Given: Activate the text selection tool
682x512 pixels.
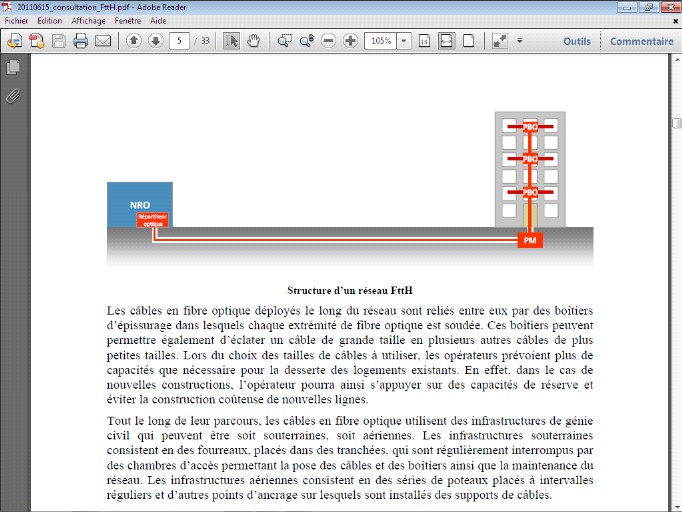Looking at the screenshot, I should tap(231, 41).
